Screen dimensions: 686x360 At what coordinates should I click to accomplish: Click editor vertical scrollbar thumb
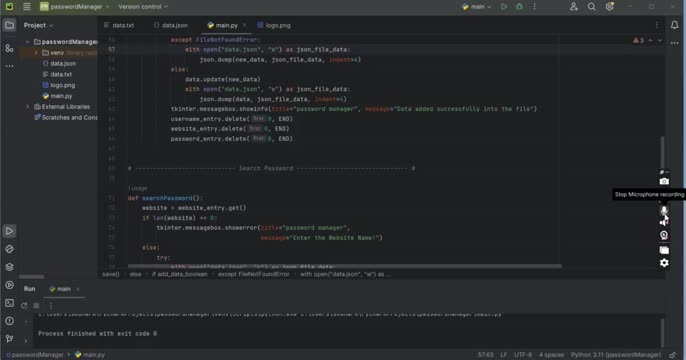tap(662, 152)
